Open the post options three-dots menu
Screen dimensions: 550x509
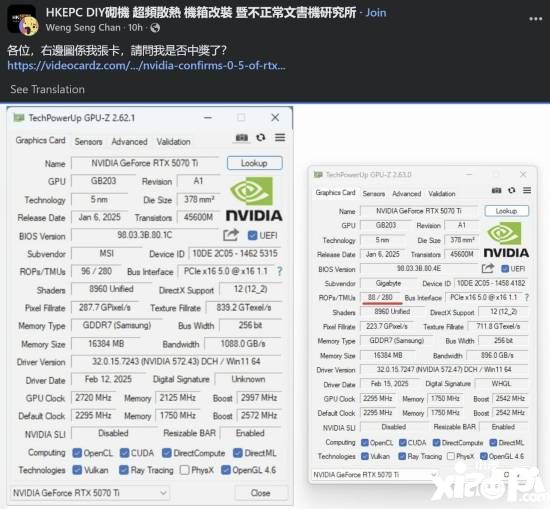536,19
